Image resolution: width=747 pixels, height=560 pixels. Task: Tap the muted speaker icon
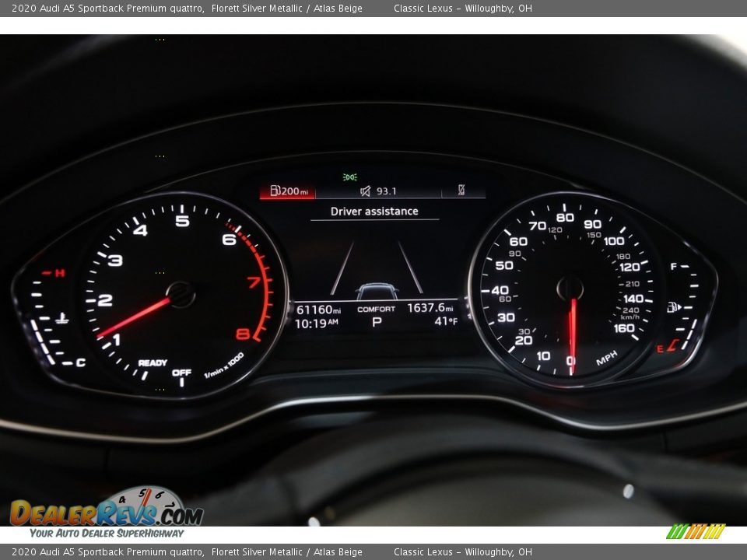point(366,191)
